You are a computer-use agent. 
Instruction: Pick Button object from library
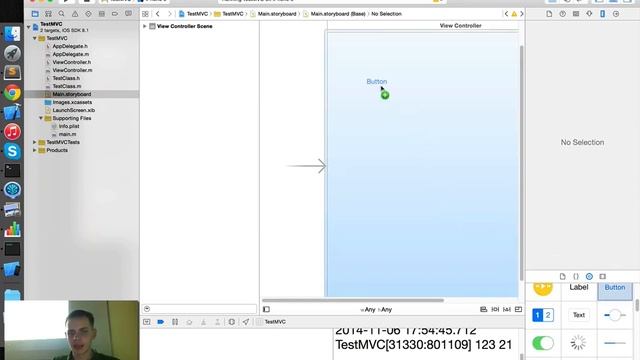click(x=615, y=288)
